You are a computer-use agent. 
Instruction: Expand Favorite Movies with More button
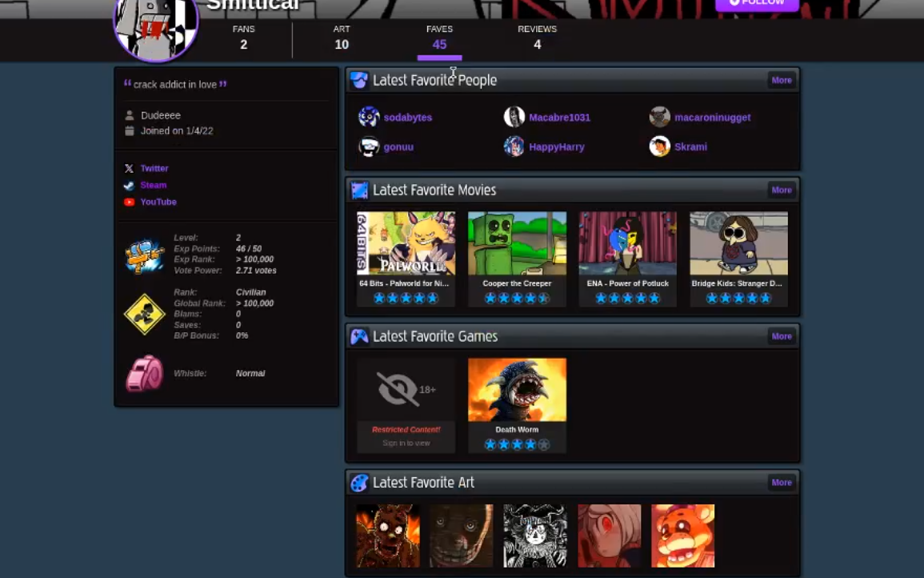pos(781,190)
